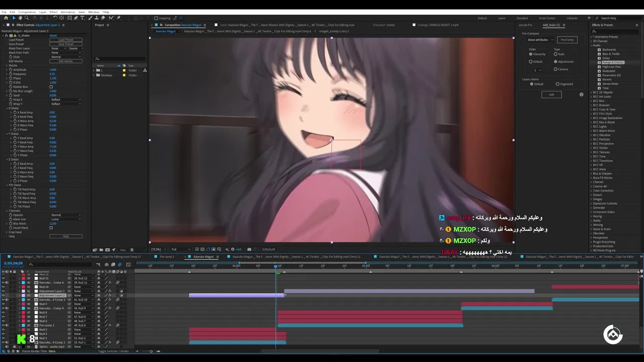Select the Zoom magnifier tool

27,18
